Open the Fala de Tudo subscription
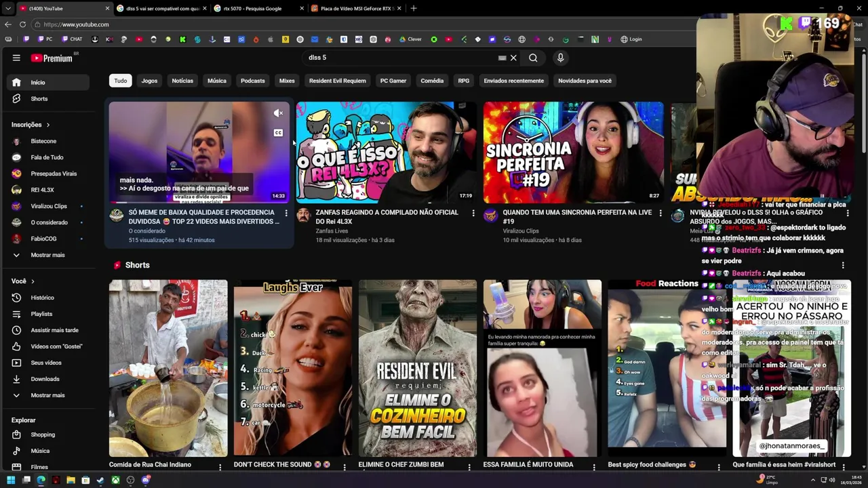Viewport: 868px width, 488px height. pos(47,157)
